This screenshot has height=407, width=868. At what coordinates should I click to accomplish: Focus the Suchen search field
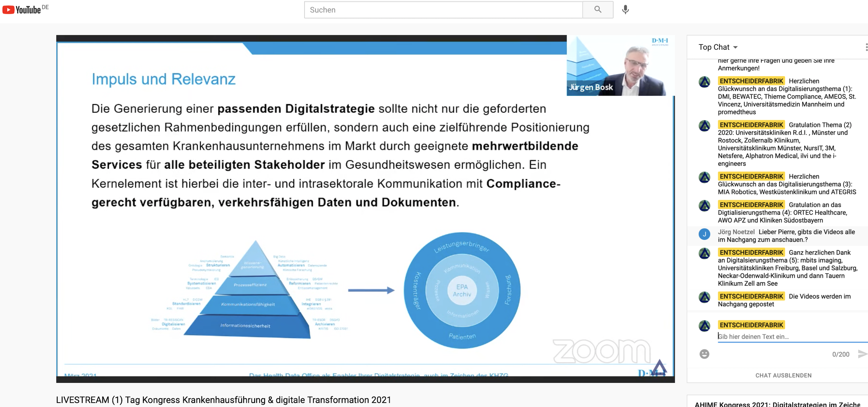(443, 10)
